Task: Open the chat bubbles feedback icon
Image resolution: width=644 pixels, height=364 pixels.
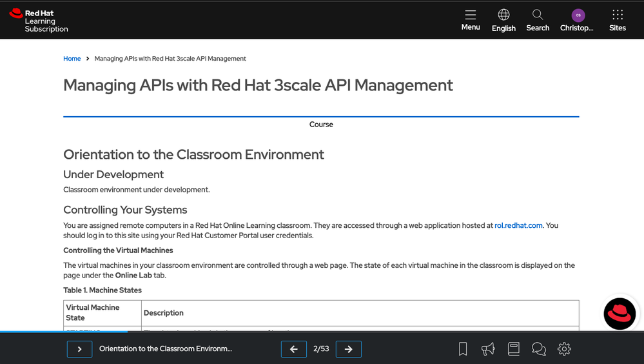Action: coord(539,349)
